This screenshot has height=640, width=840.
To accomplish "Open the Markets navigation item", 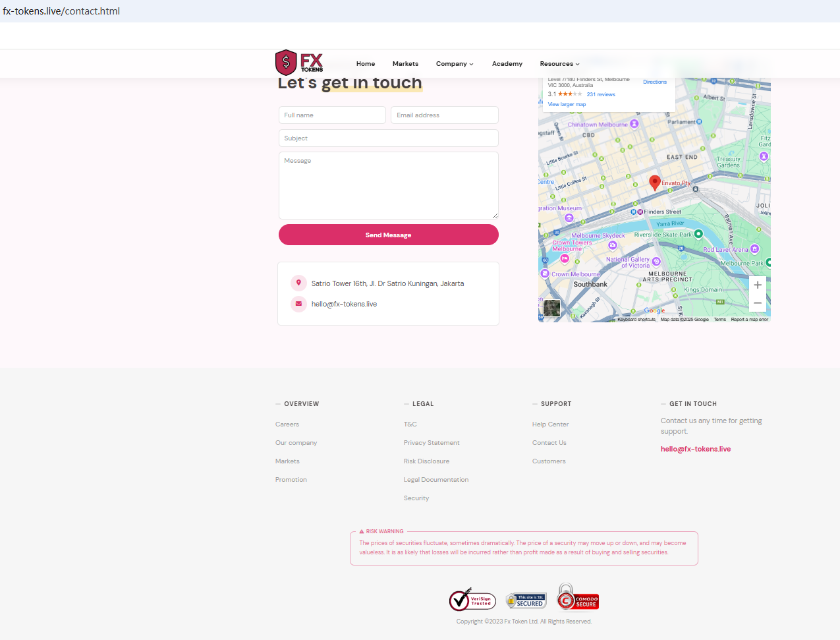I will coord(405,64).
